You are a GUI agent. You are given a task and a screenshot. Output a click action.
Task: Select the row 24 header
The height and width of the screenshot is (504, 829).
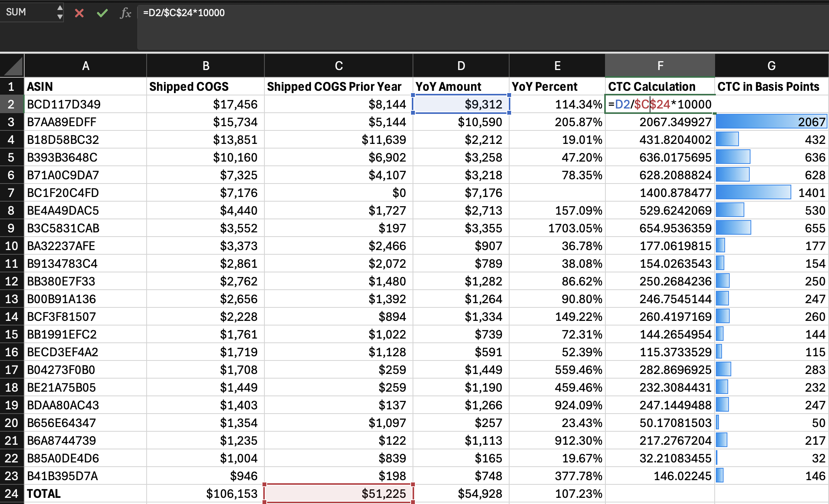coord(12,494)
